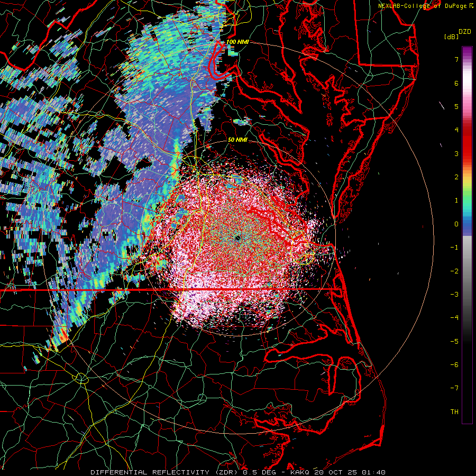Click the -1 dB tick label on scale
This screenshot has width=476, height=476.
point(454,248)
